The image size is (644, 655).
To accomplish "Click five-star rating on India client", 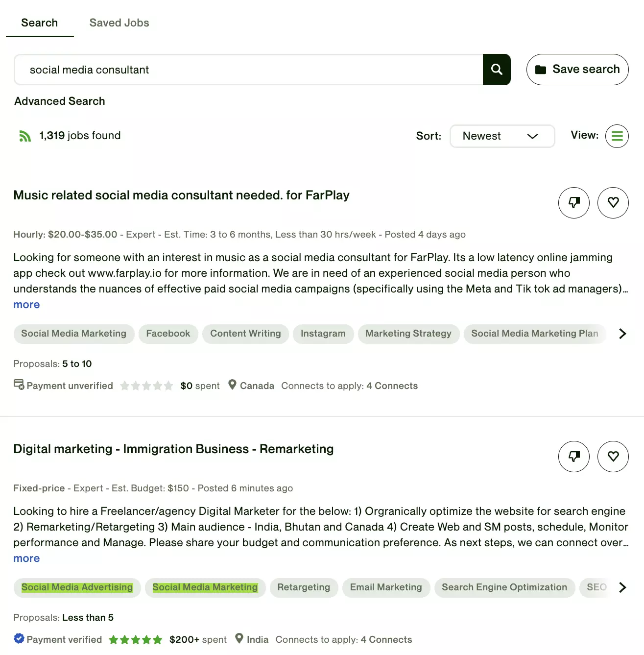I will (x=135, y=640).
